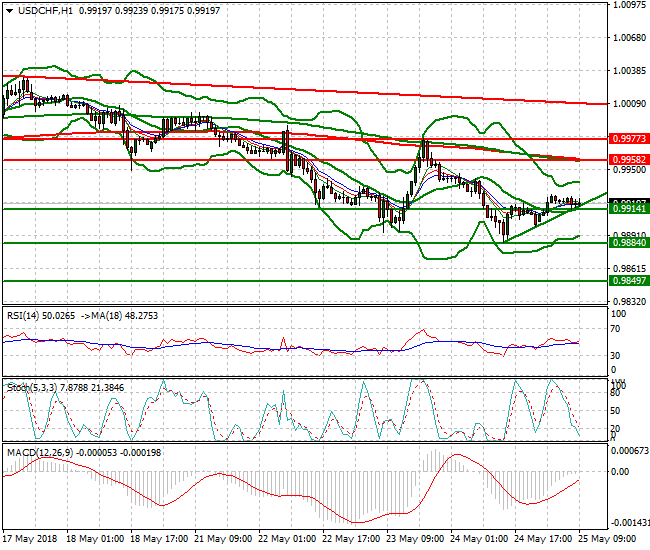The width and height of the screenshot is (650, 550).
Task: Click the 24 May 01:00 time label
Action: [479, 539]
